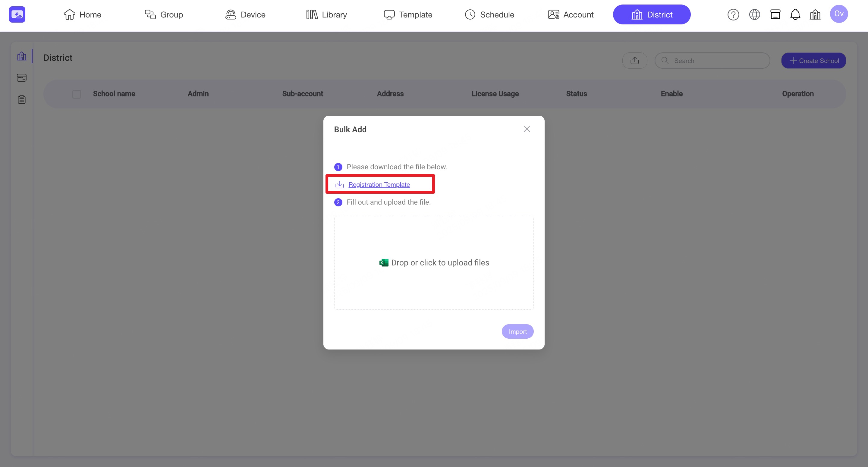
Task: Select the clipboard icon in left sidebar
Action: coord(22,99)
